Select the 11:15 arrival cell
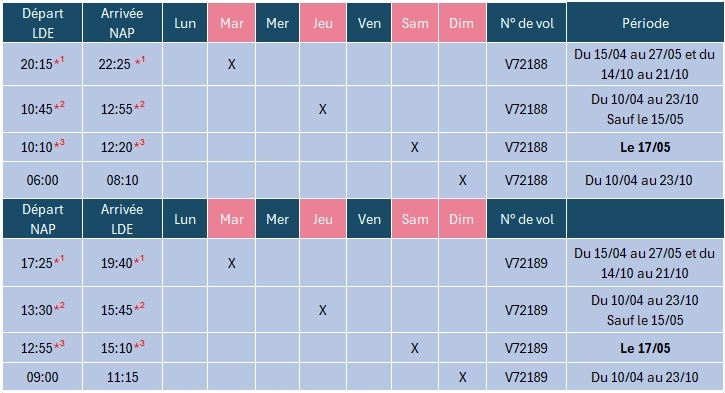This screenshot has width=725, height=393. [x=122, y=377]
